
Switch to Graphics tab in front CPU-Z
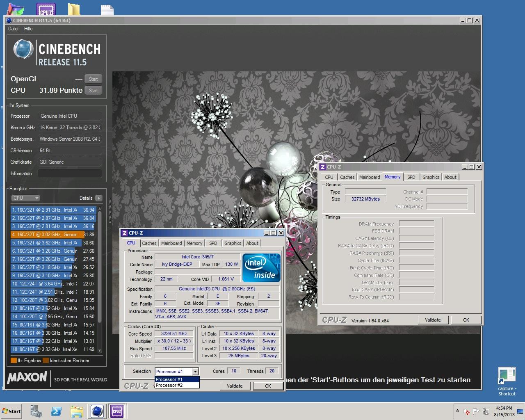pos(233,243)
